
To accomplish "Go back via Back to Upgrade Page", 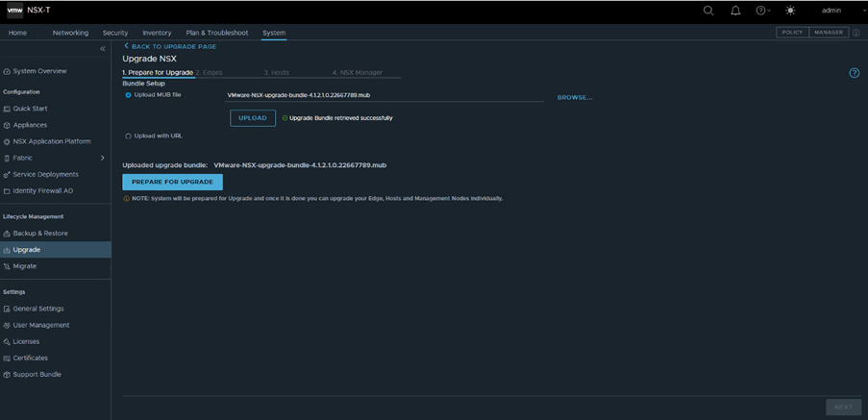I will (x=170, y=46).
